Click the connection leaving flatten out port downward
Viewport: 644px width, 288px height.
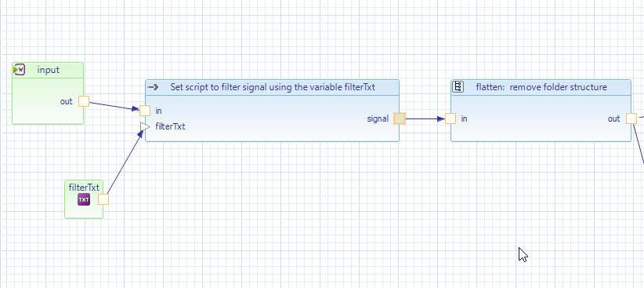pos(639,144)
